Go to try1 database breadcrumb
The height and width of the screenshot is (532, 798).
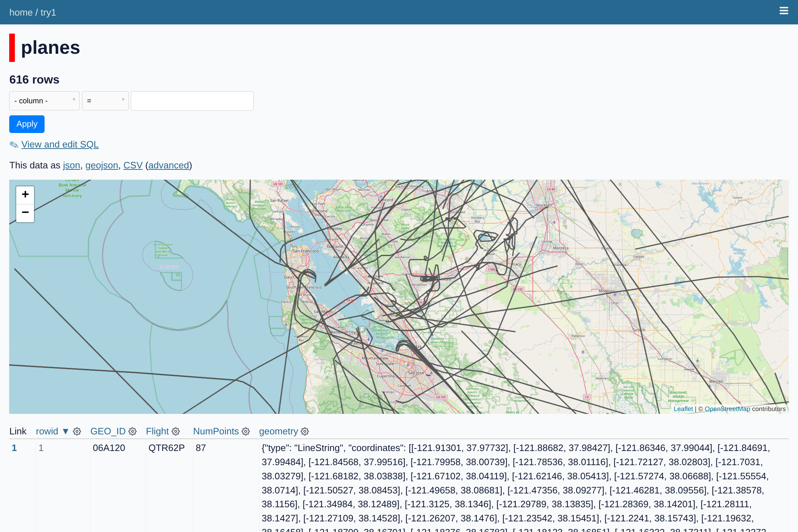[48, 12]
